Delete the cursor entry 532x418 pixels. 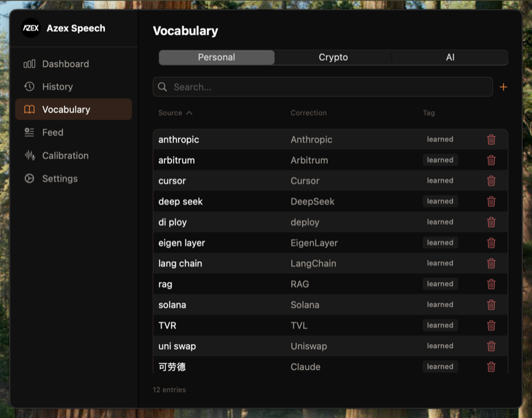click(491, 181)
